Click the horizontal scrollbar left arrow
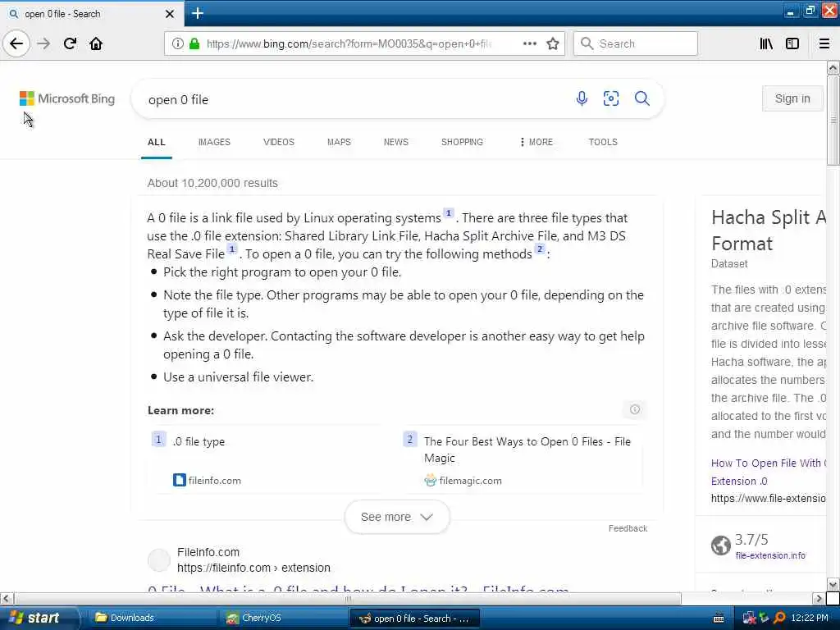This screenshot has height=630, width=840. (x=7, y=598)
